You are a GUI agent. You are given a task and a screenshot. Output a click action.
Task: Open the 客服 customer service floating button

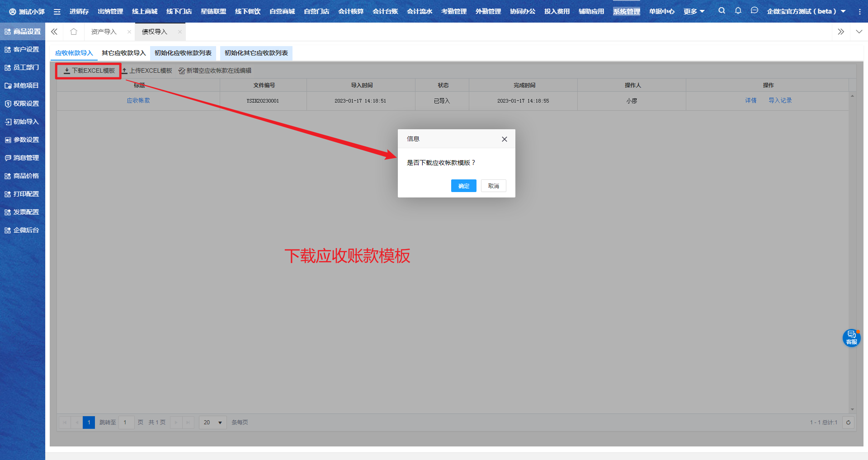(x=851, y=338)
